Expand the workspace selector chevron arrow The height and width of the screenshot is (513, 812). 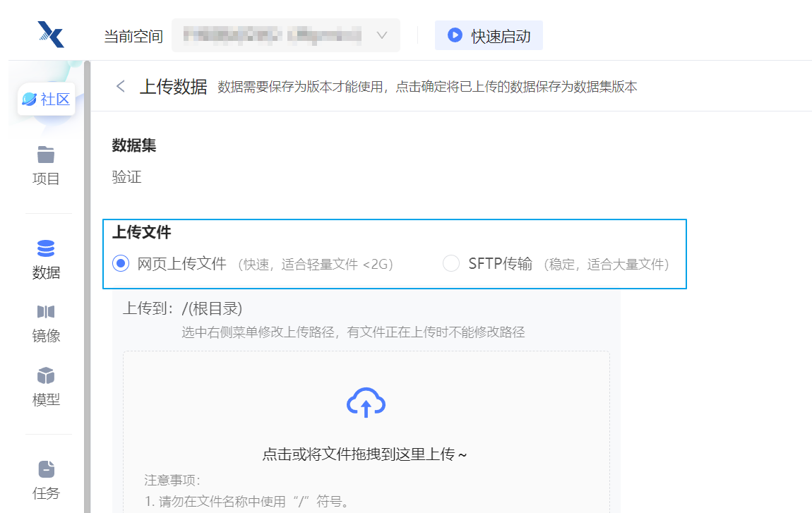pyautogui.click(x=382, y=35)
